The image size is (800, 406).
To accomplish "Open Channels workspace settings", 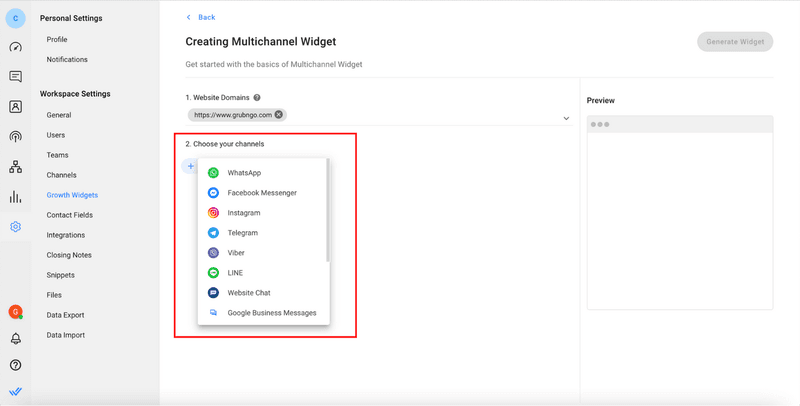I will click(61, 175).
